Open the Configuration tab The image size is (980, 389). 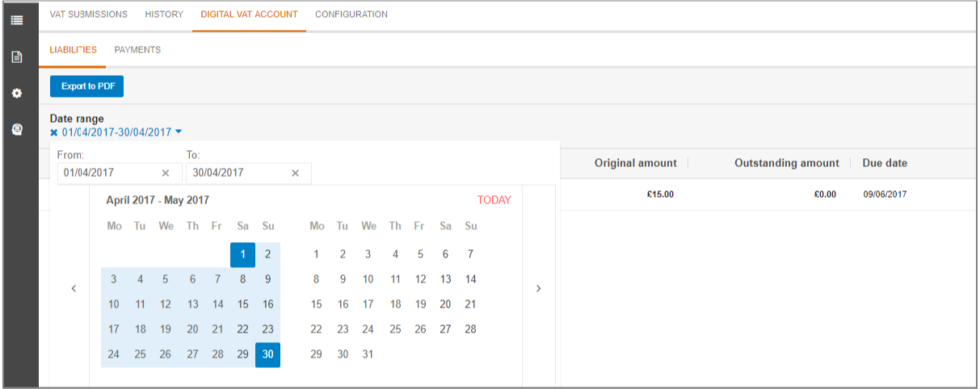point(351,15)
